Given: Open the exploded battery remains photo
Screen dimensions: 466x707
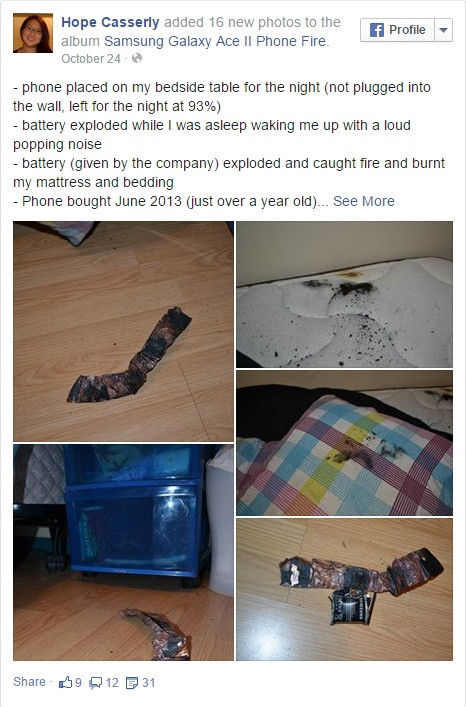Looking at the screenshot, I should coord(344,589).
